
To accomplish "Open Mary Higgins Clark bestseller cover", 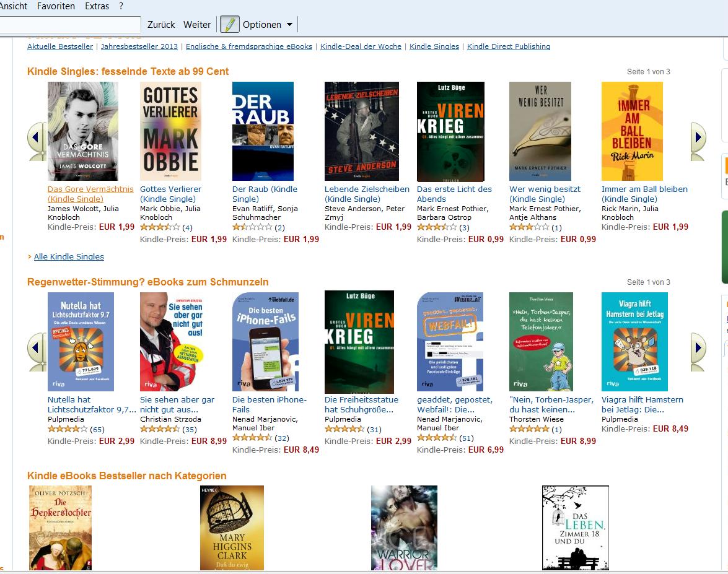I will pyautogui.click(x=232, y=528).
